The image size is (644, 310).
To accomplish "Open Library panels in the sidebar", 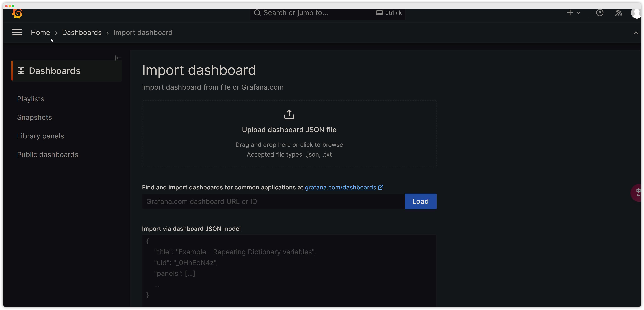I will tap(40, 136).
